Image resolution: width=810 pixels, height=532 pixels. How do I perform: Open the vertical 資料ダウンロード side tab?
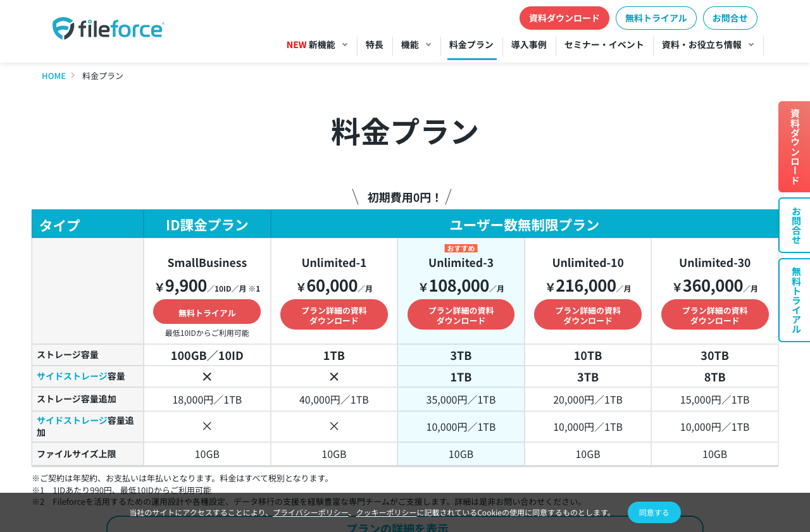click(794, 147)
